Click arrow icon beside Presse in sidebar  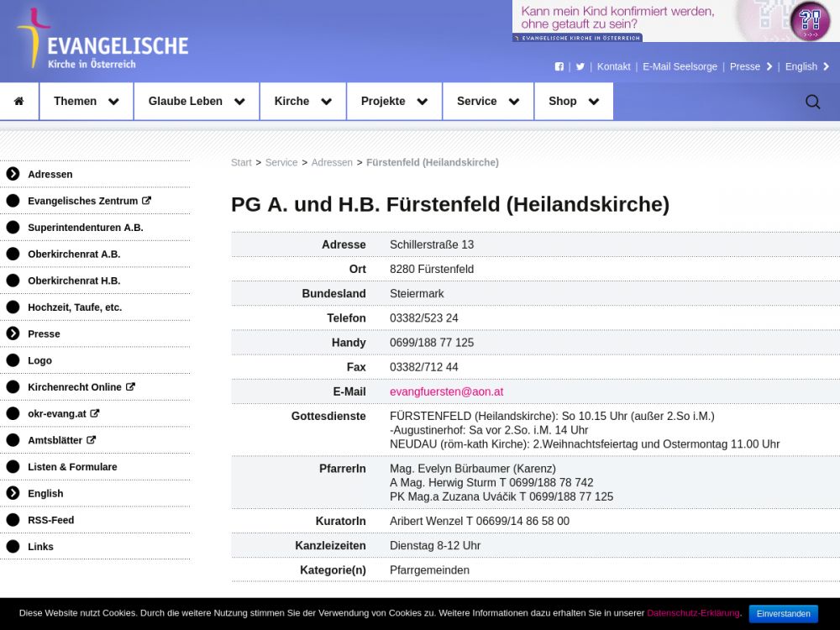tap(13, 333)
